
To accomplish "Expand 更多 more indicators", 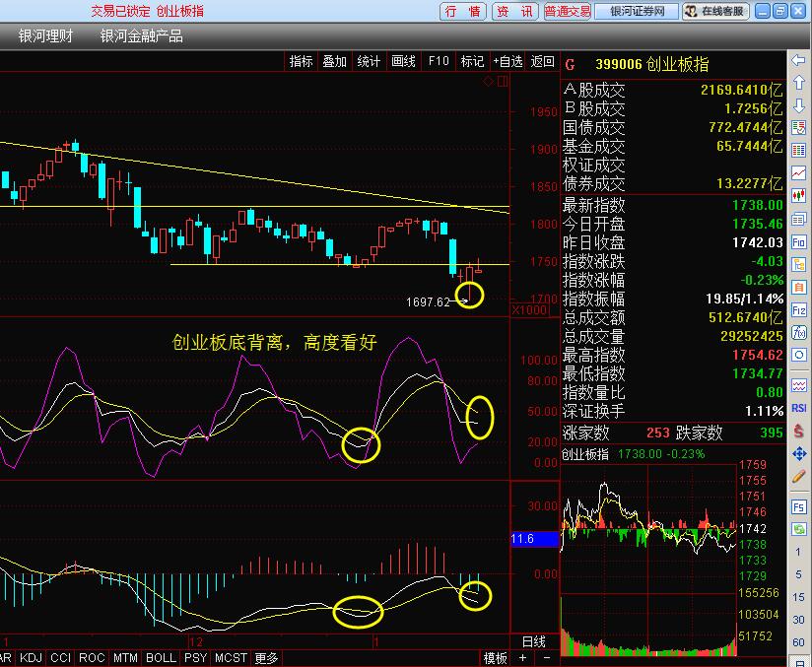I will point(267,658).
